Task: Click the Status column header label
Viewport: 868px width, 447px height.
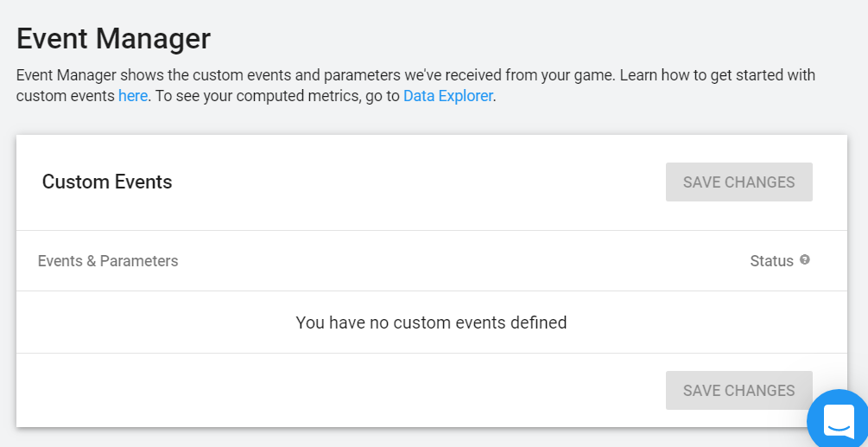Action: [771, 261]
